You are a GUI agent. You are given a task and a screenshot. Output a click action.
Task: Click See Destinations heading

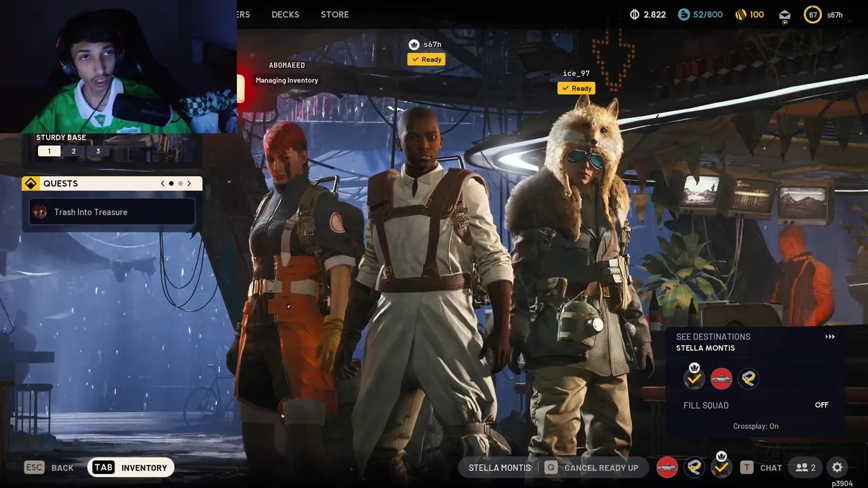click(x=713, y=337)
